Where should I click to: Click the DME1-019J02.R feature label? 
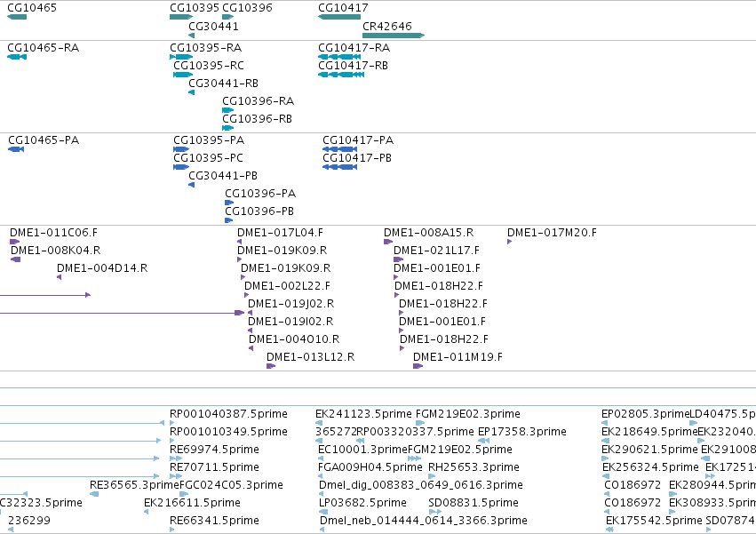[291, 305]
